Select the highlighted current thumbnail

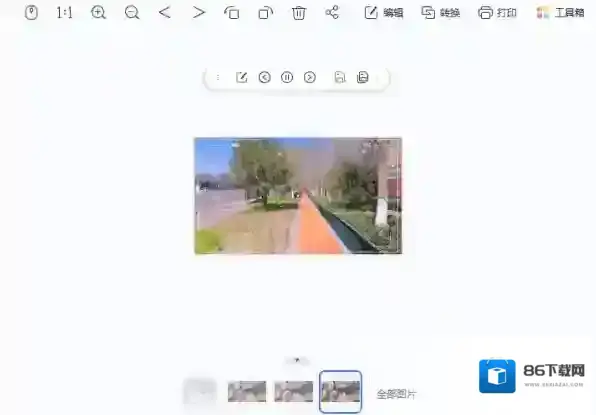tap(341, 391)
